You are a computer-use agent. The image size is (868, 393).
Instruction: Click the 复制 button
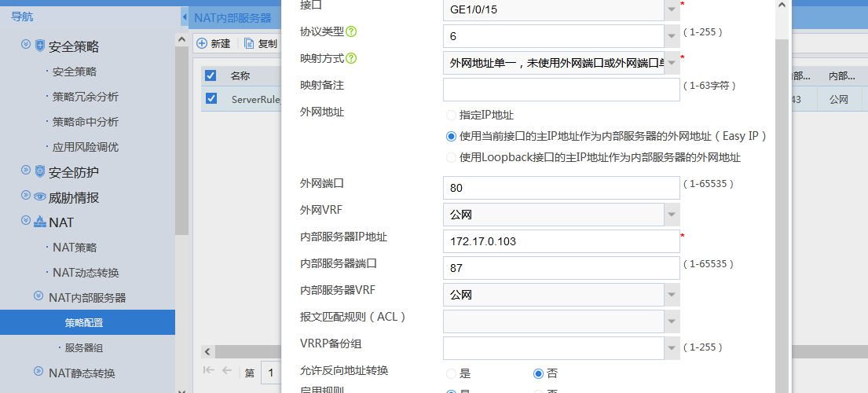261,43
